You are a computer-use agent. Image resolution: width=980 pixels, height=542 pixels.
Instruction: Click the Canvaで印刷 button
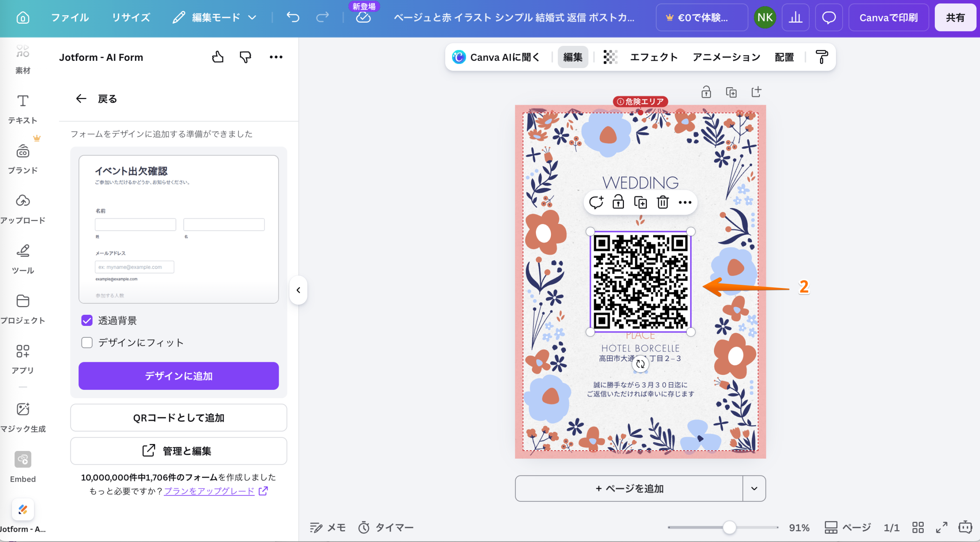click(x=889, y=18)
